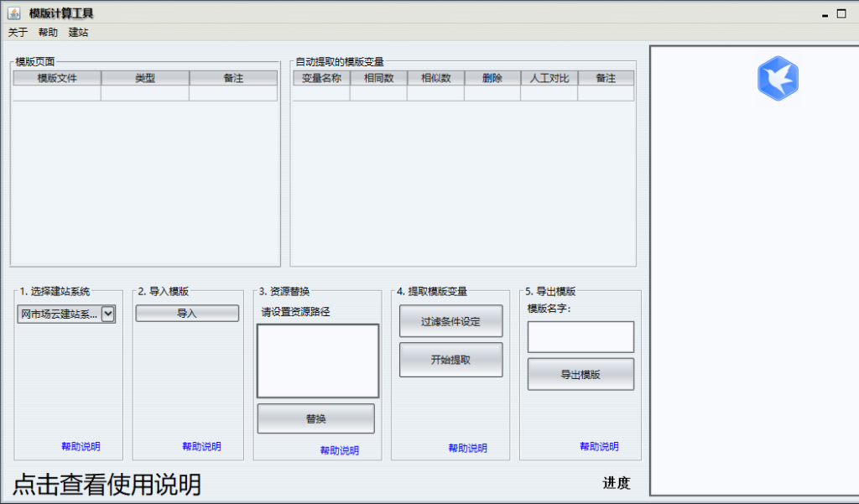Click the resource path box under 请设置资源路径

click(x=316, y=359)
